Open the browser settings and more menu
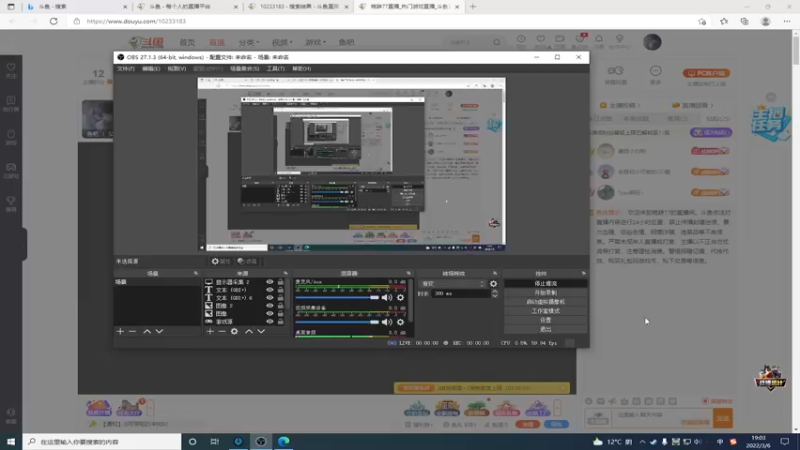 (x=787, y=21)
